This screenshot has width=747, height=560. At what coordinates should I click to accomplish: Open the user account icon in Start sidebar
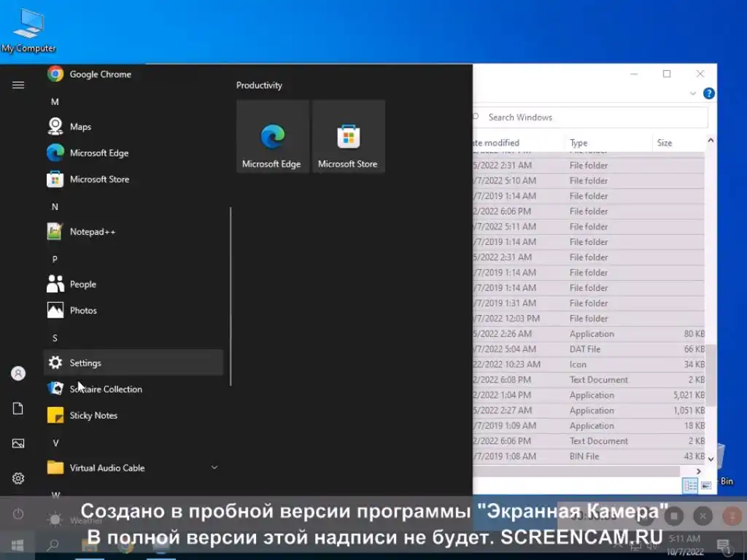pyautogui.click(x=18, y=373)
